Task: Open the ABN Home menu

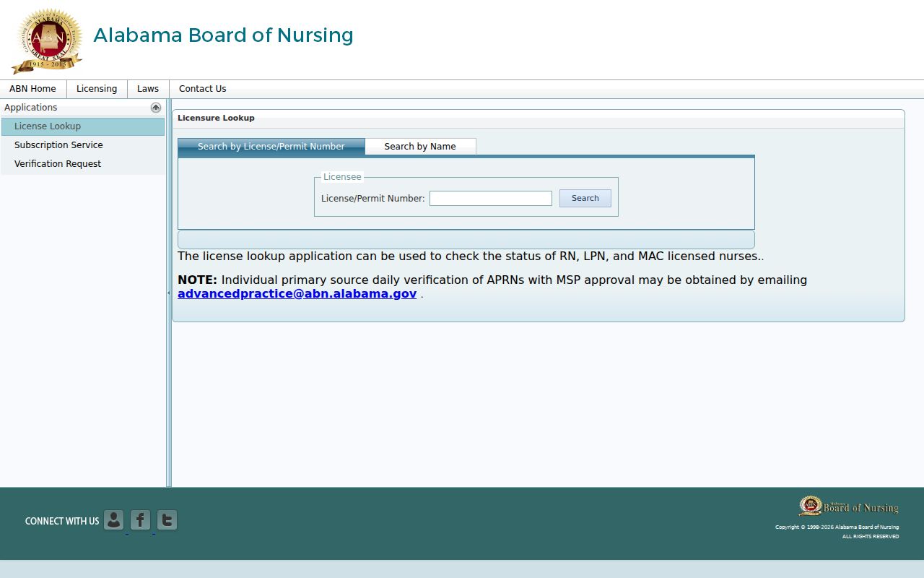Action: [32, 89]
